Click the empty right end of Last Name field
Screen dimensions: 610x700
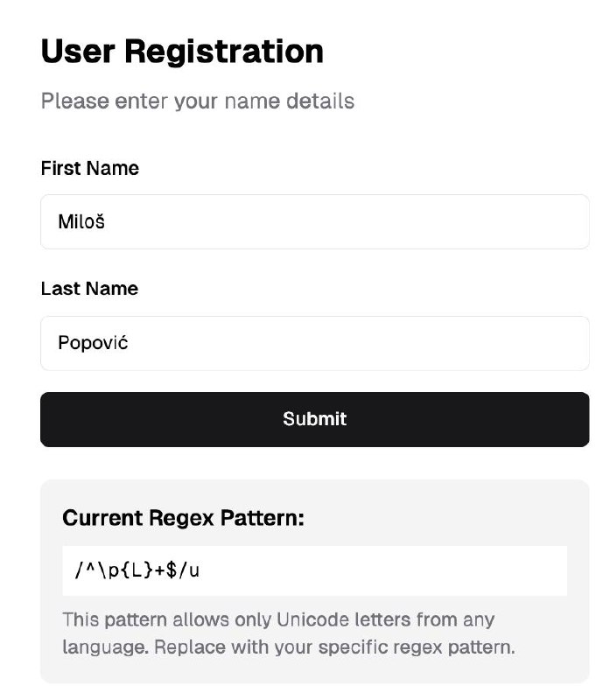pyautogui.click(x=525, y=343)
